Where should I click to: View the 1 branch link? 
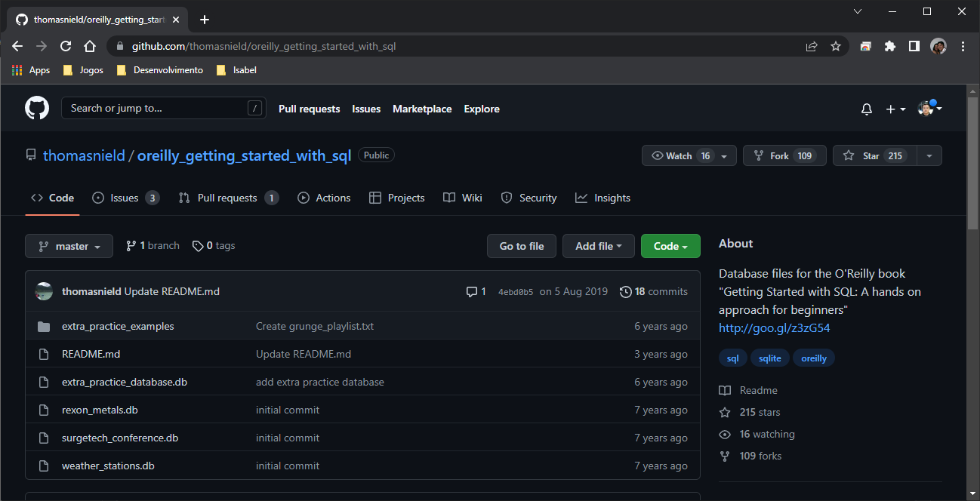coord(153,245)
